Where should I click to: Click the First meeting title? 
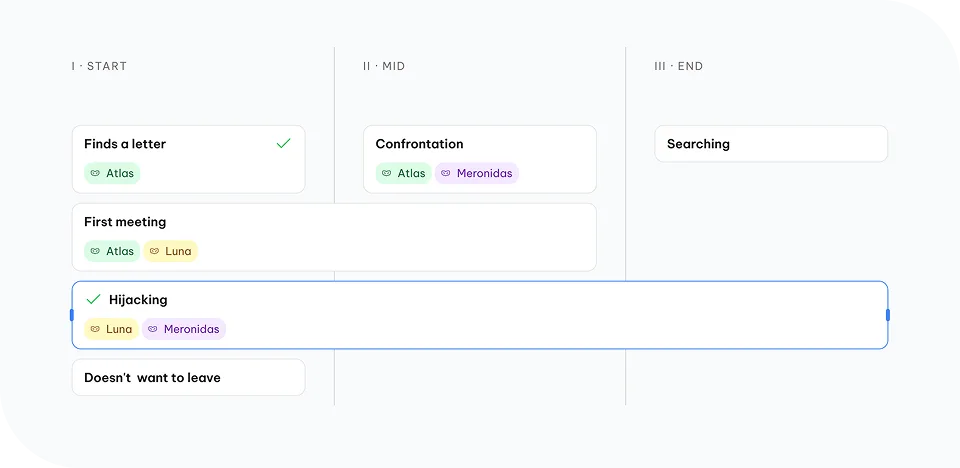click(125, 222)
